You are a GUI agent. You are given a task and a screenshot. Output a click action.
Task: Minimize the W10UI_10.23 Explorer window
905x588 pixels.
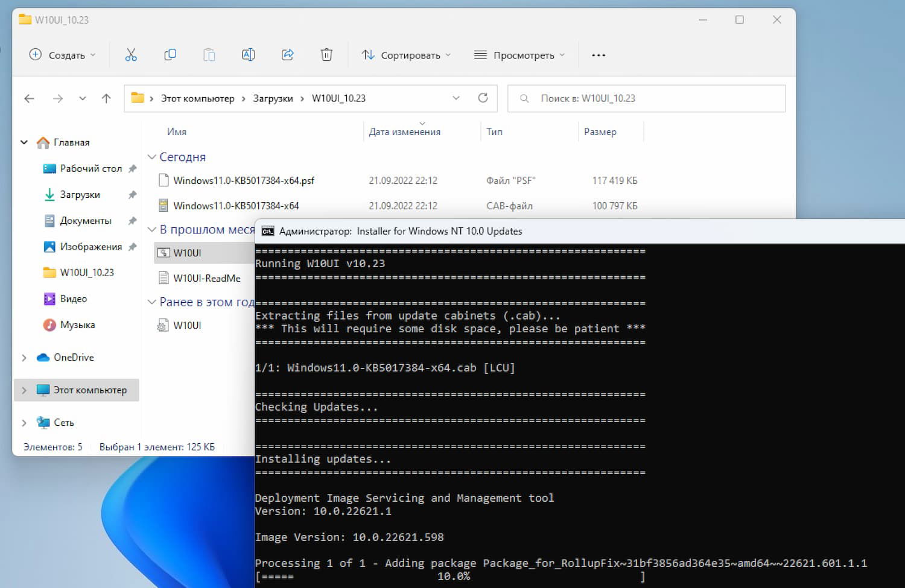tap(703, 20)
